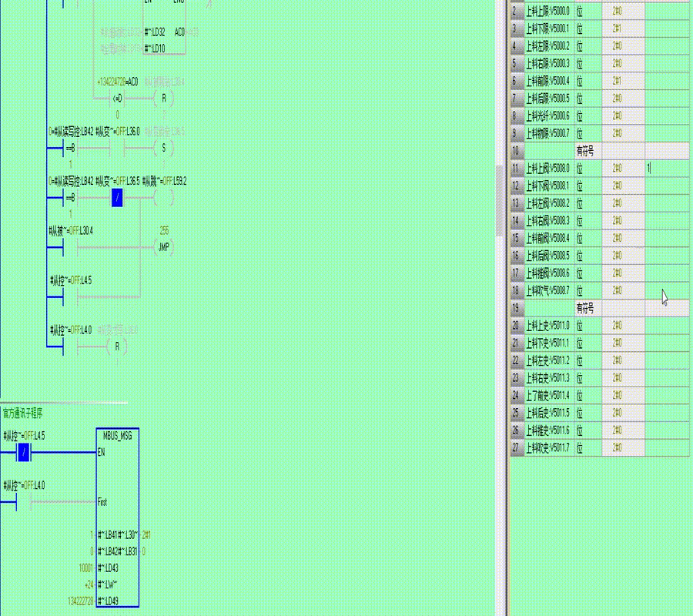
Task: Click the 官方通讯子程序 network comment
Action: click(x=22, y=413)
